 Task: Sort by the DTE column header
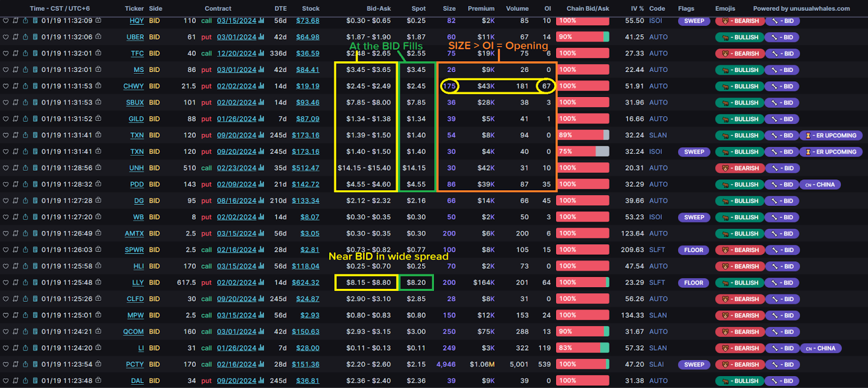[280, 8]
